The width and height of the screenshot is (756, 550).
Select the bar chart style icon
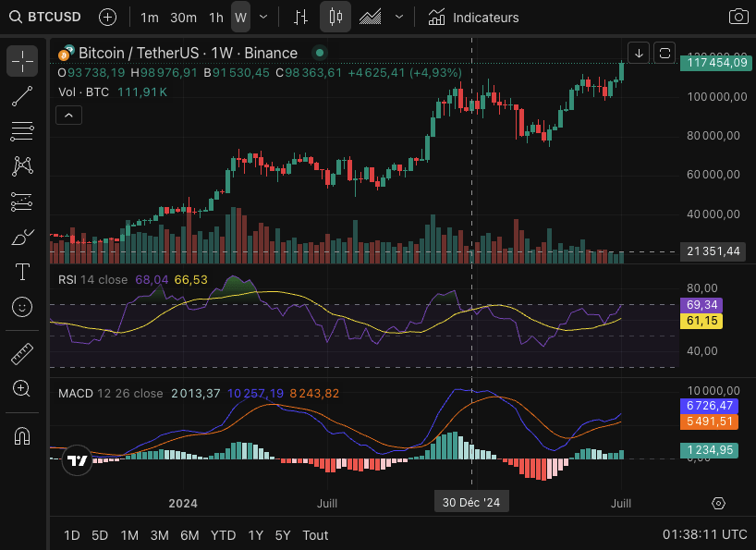point(301,18)
